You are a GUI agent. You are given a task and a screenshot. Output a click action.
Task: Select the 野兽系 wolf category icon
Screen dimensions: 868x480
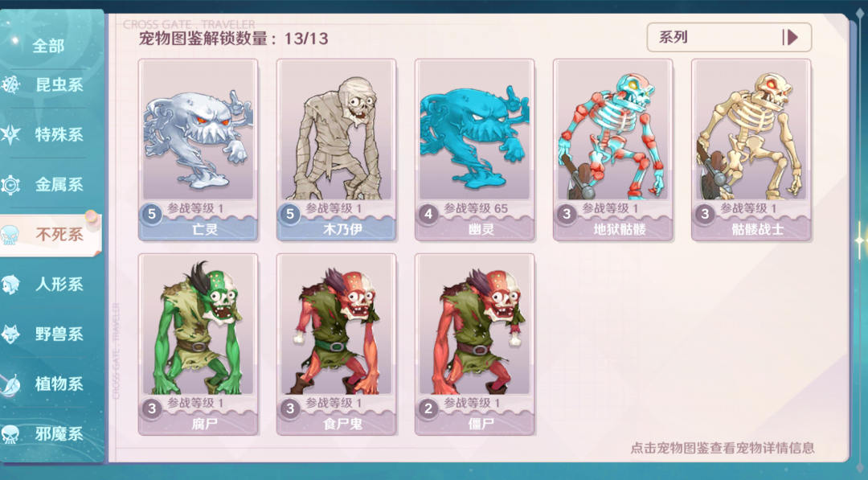click(10, 334)
